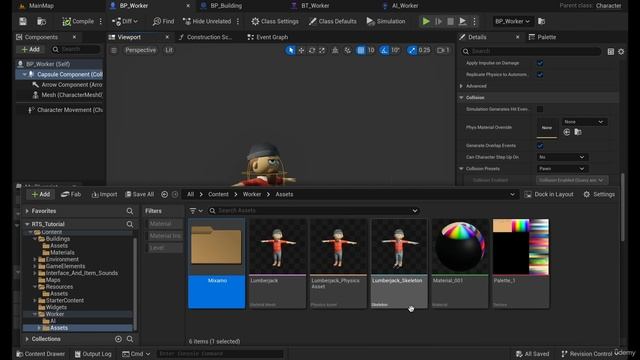
Task: Toggle scale snapping in viewport
Action: [412, 50]
